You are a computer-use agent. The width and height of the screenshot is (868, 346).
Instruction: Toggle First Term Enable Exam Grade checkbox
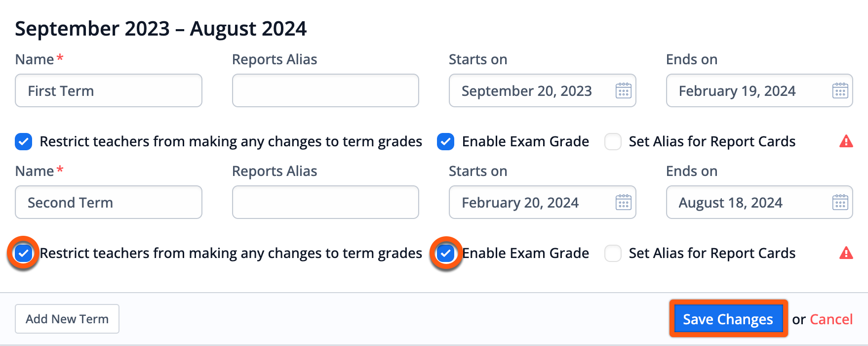[x=445, y=141]
